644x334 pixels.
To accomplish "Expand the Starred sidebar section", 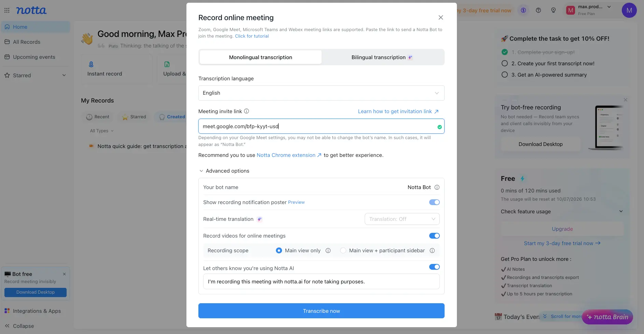I will pyautogui.click(x=64, y=75).
